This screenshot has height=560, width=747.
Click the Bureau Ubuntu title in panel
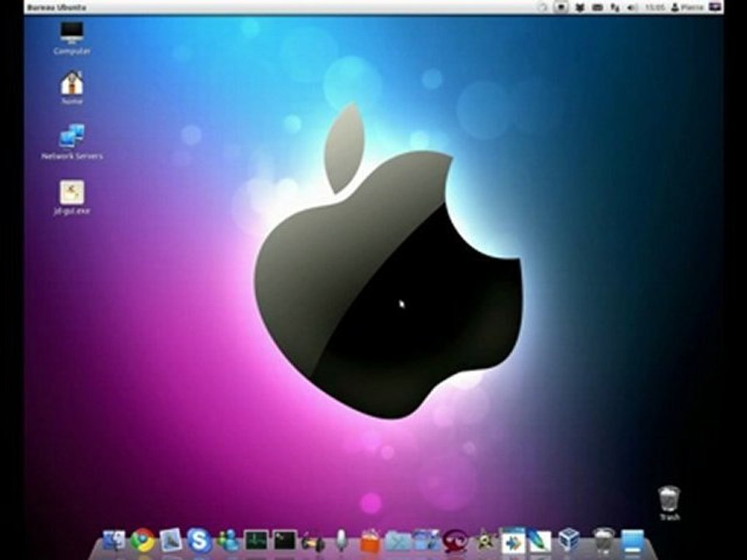pos(57,7)
